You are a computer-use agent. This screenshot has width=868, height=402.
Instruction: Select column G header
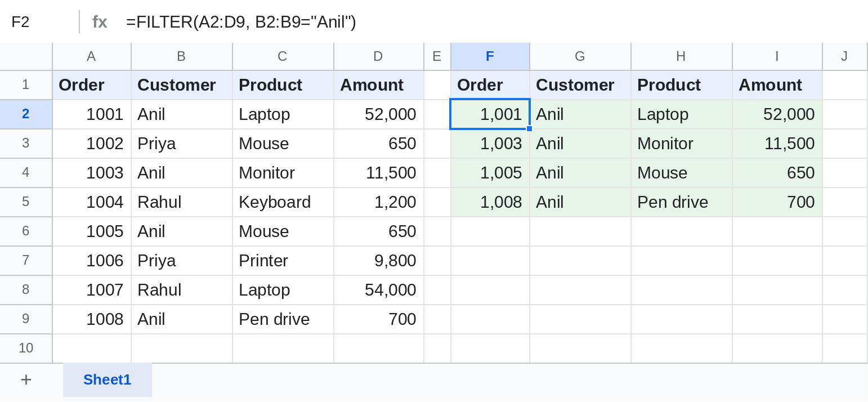580,56
